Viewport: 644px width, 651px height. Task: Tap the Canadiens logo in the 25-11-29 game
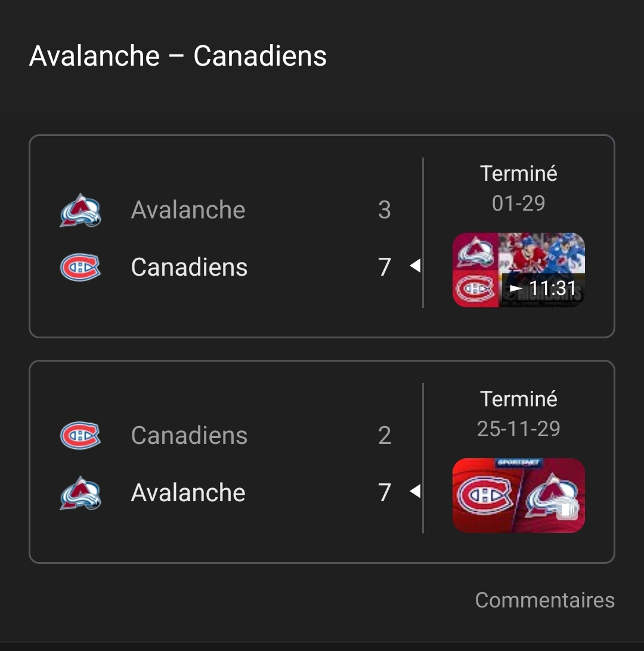[80, 436]
